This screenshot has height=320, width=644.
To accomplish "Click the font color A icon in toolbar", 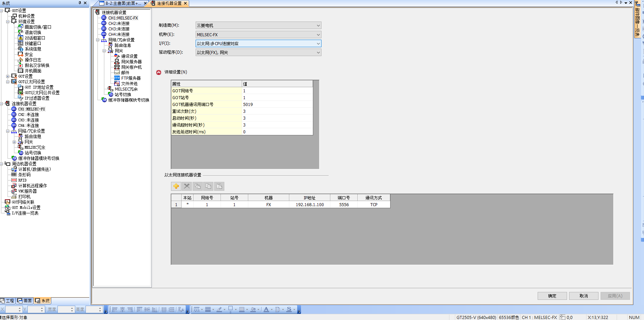I will tap(266, 309).
